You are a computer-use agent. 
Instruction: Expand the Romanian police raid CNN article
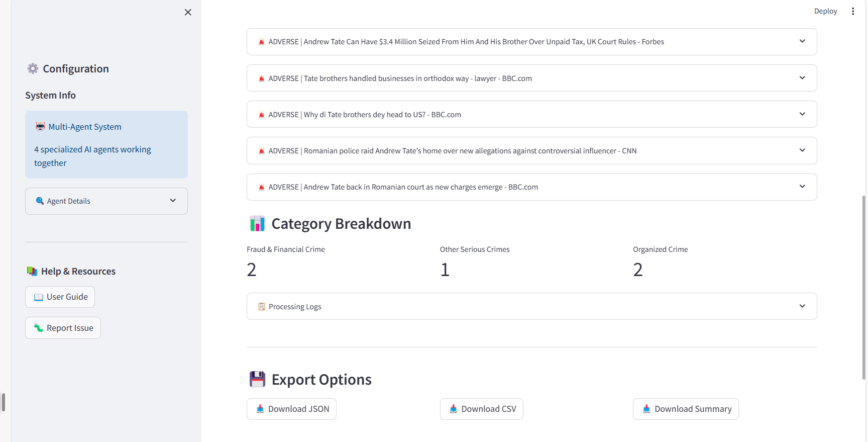click(x=531, y=151)
